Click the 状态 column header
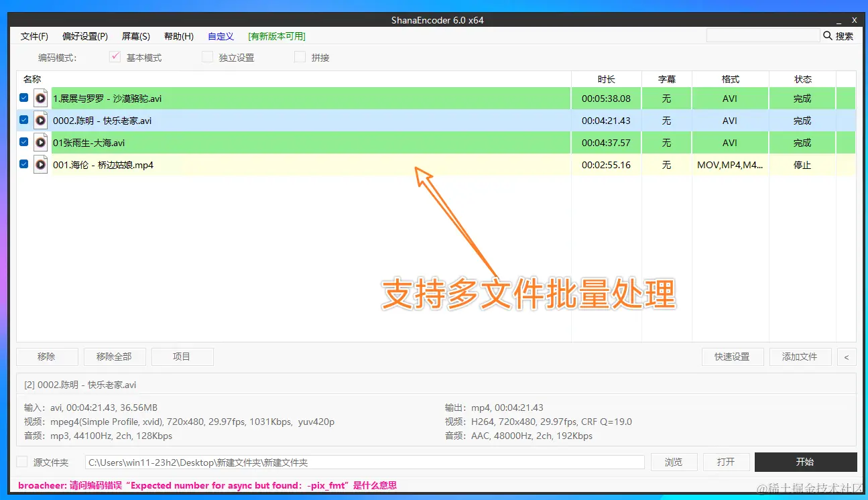This screenshot has height=500, width=868. [803, 79]
